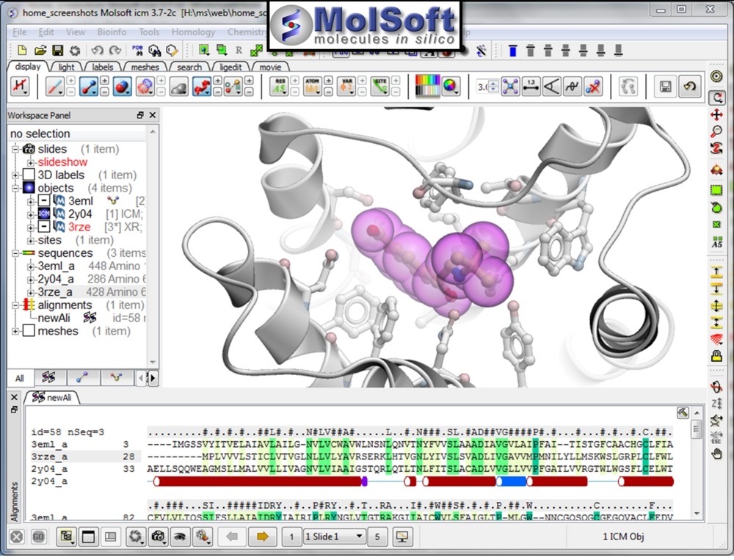Click the rainbow color palette swatch

click(x=426, y=87)
